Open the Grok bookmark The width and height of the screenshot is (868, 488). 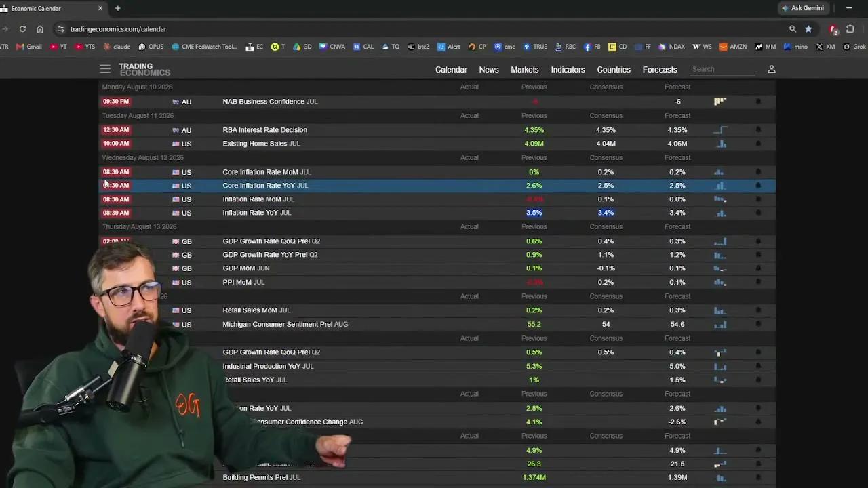click(x=854, y=47)
